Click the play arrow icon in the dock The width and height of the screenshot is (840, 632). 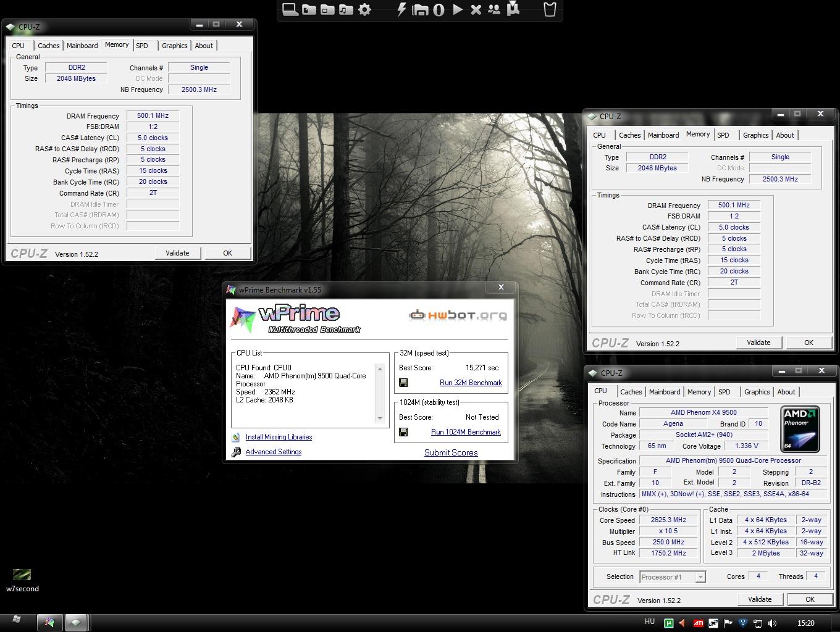pyautogui.click(x=458, y=9)
